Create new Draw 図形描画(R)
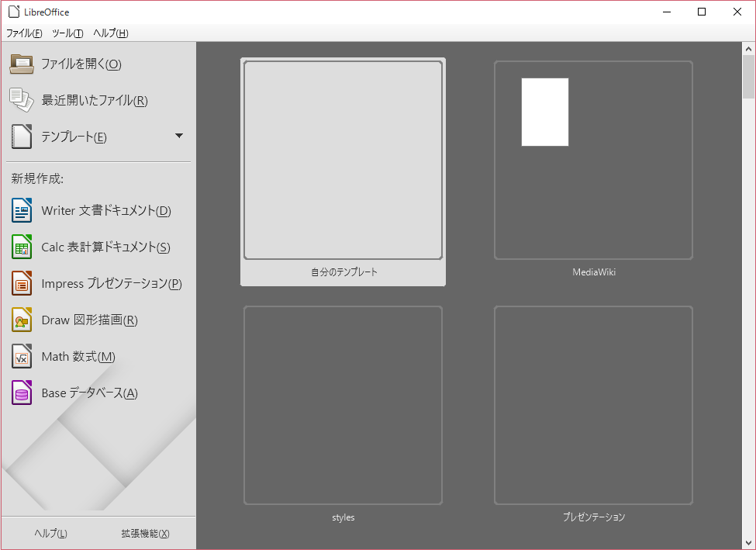This screenshot has width=756, height=550. pos(90,320)
